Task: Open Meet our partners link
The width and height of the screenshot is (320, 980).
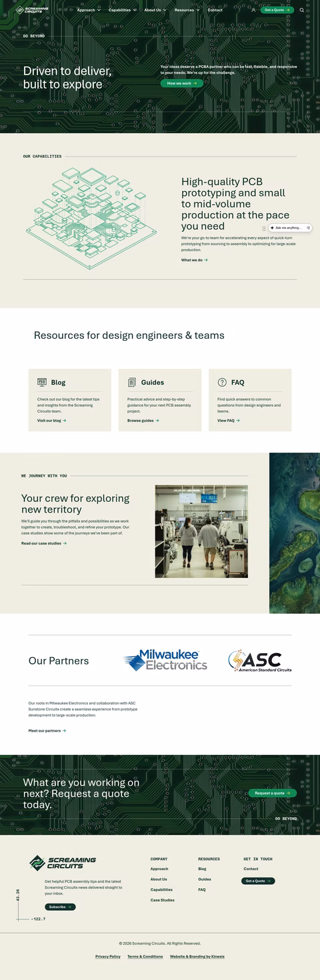Action: click(x=47, y=730)
